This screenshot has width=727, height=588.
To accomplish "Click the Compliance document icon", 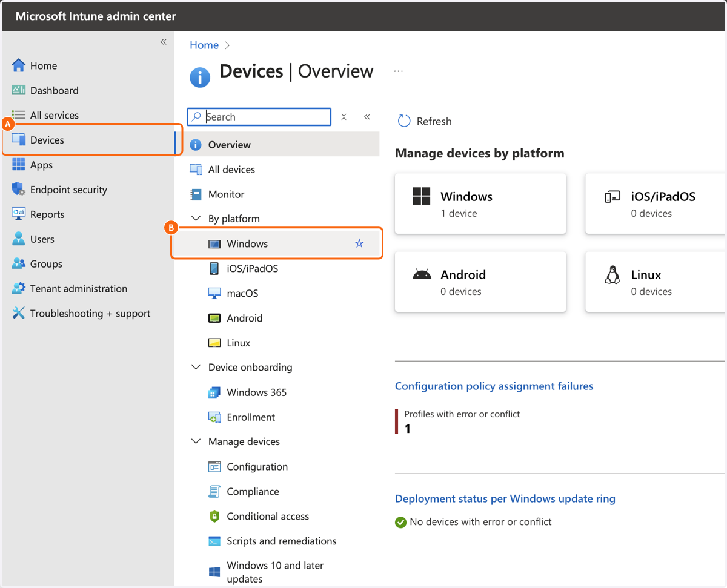I will [214, 492].
